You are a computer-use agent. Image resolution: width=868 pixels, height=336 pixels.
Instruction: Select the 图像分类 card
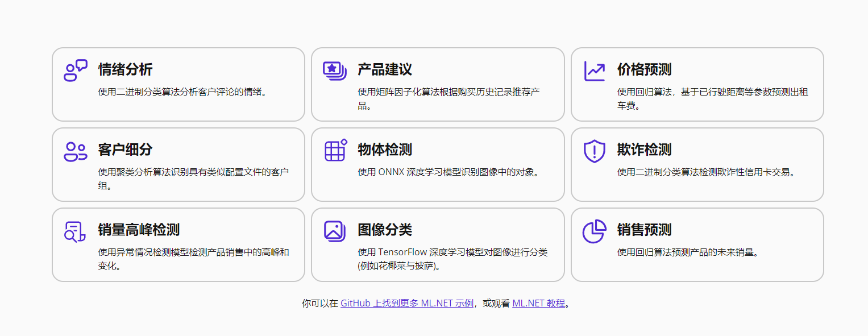[x=438, y=244]
